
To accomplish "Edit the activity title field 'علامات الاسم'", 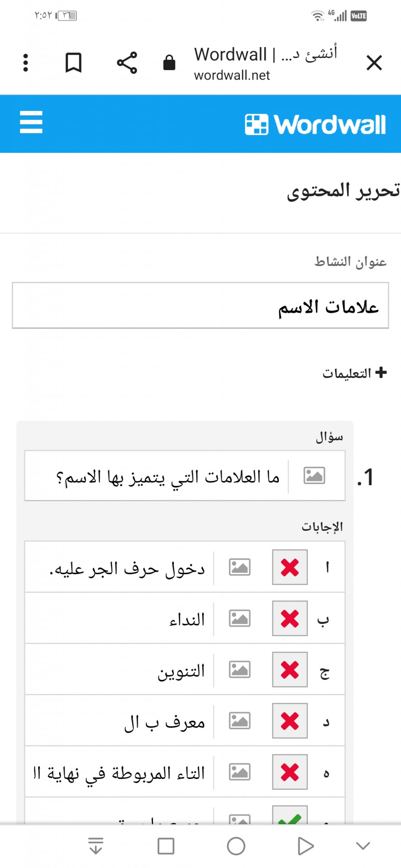I will (200, 306).
